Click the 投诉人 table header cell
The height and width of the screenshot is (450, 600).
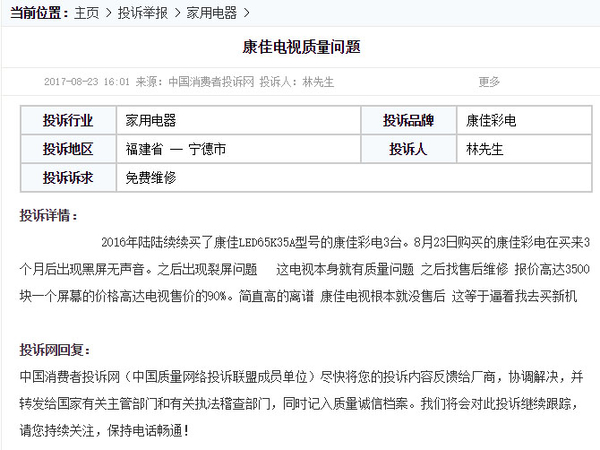coord(409,149)
